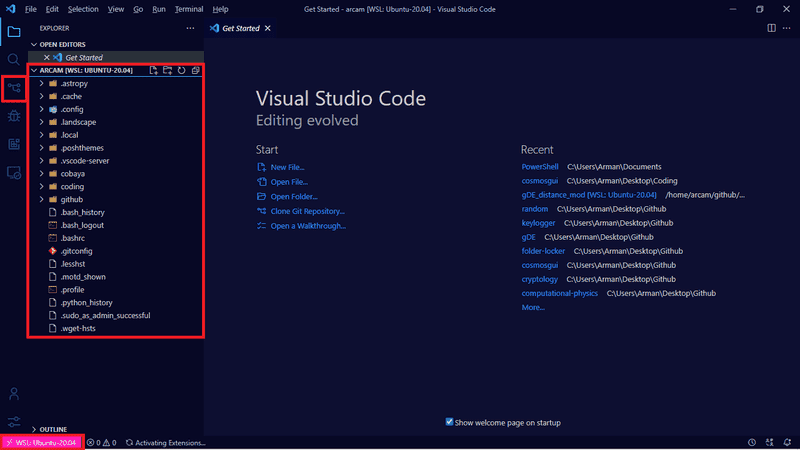Open the notifications bell in status bar
Image resolution: width=800 pixels, height=450 pixels.
pyautogui.click(x=787, y=443)
